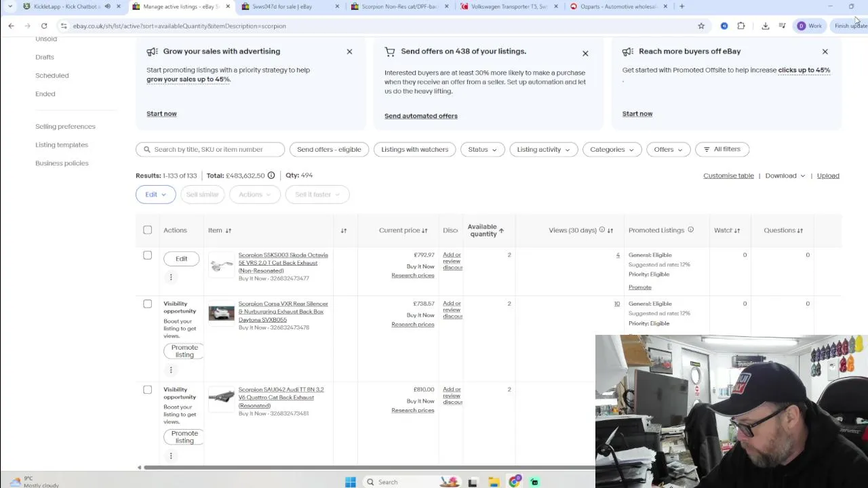
Task: Open Scheduled listings in the sidebar
Action: (x=52, y=75)
